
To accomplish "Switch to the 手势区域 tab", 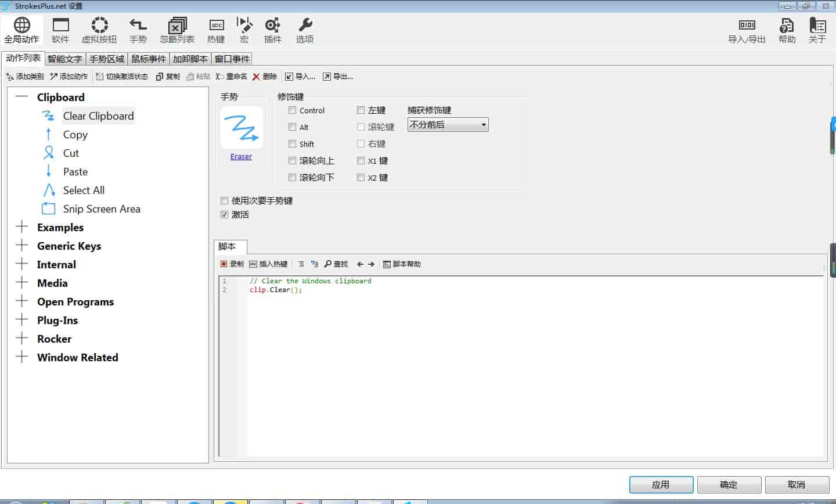I will coord(107,59).
